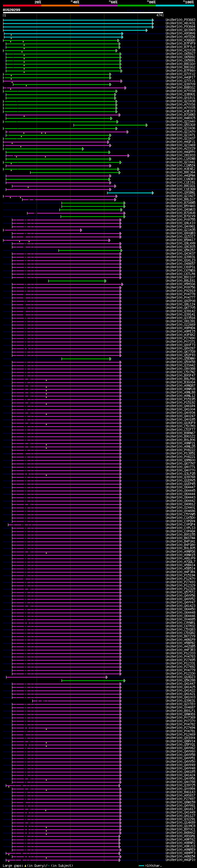Select label UniRef100_A2SY29
The image size is (197, 868).
180,149
